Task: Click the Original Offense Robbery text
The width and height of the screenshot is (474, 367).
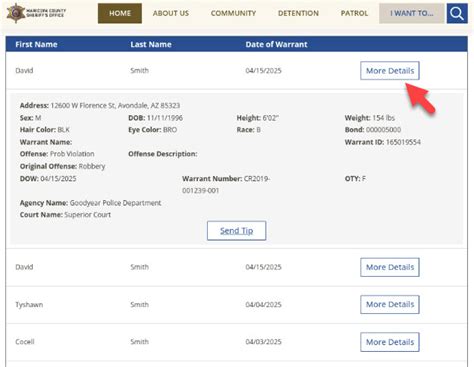Action: tap(92, 166)
